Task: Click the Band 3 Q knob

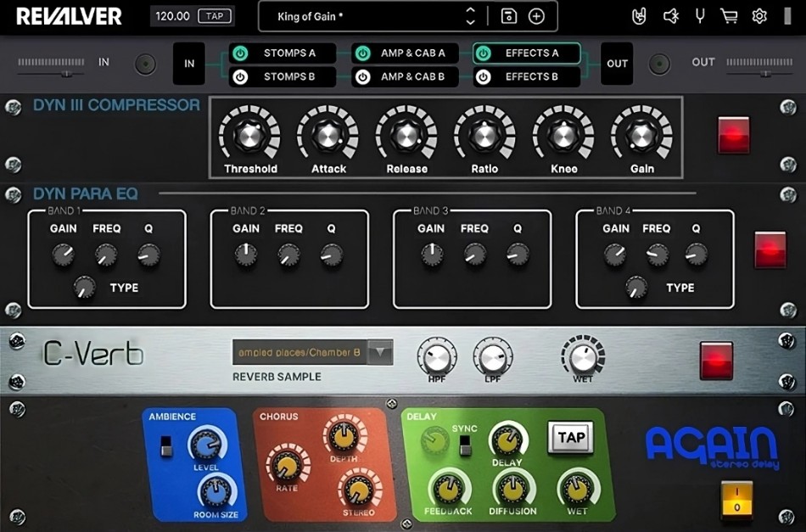Action: click(x=518, y=255)
